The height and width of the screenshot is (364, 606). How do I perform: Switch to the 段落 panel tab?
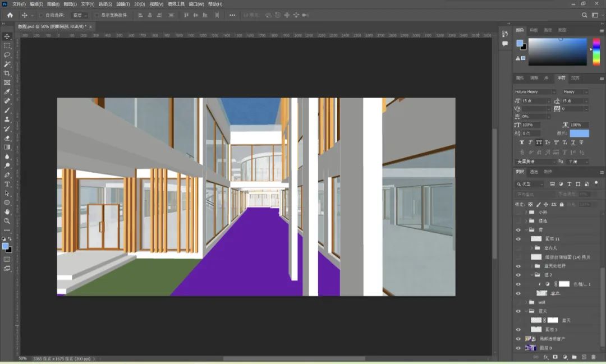point(575,77)
